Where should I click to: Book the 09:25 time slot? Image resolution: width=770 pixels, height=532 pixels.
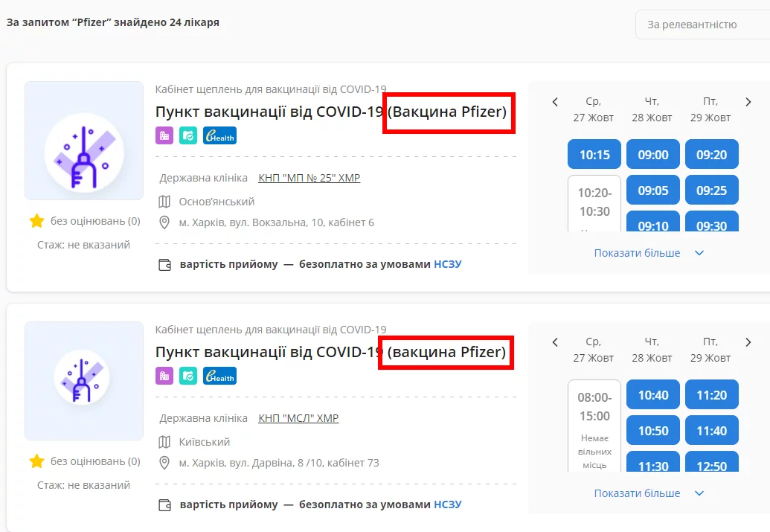tap(711, 190)
